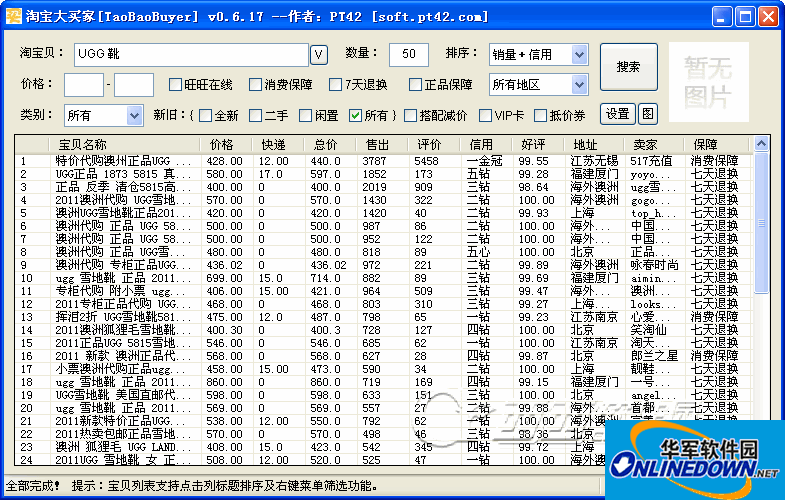Click the 暂无图片 image preview thumbnail
The image size is (785, 500).
pyautogui.click(x=708, y=82)
